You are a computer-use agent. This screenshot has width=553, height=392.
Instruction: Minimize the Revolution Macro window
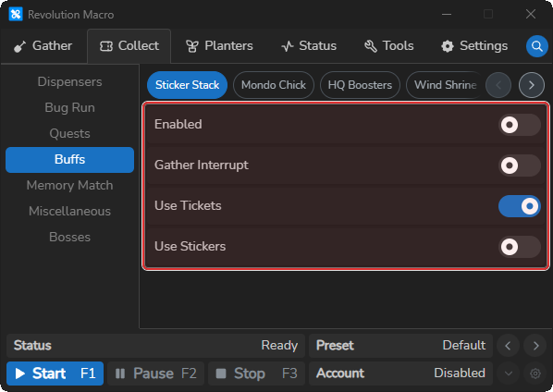point(447,15)
